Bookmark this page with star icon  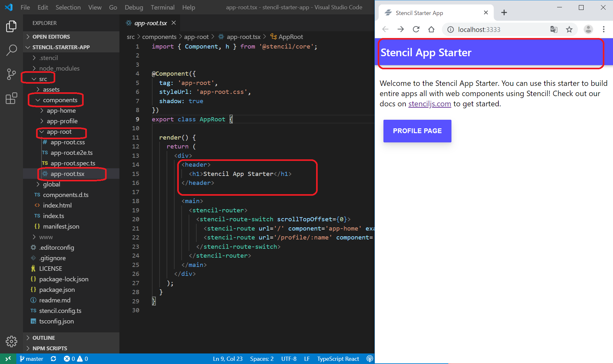pos(569,29)
